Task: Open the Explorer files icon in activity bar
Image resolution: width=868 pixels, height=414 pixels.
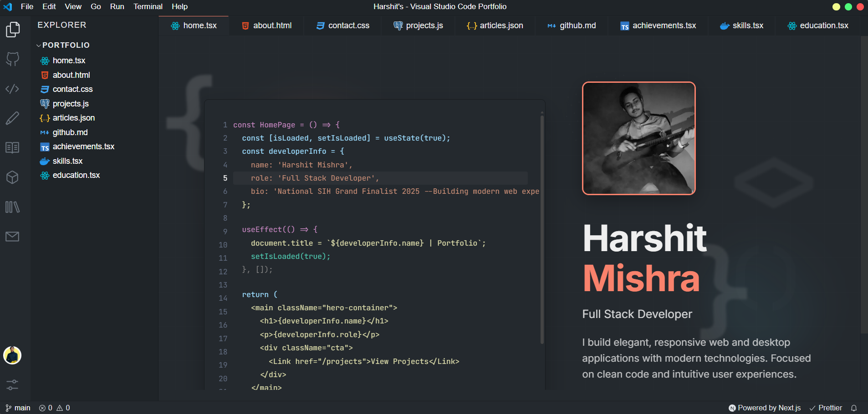Action: [x=13, y=30]
